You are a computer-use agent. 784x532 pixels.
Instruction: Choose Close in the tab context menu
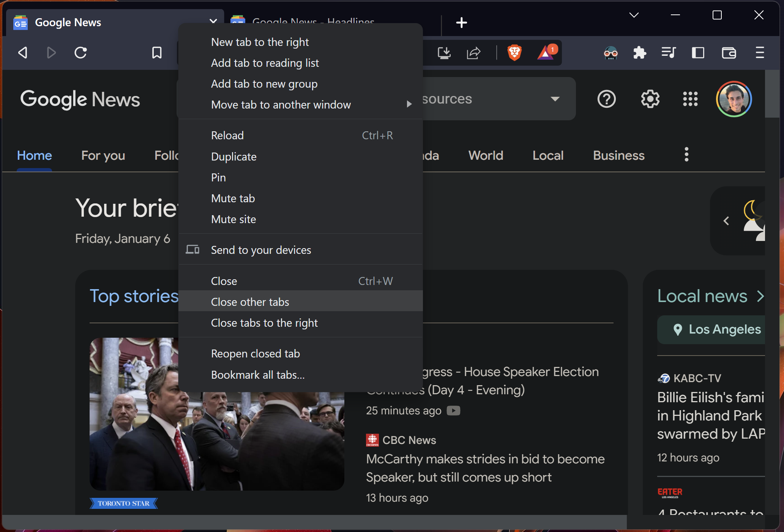300,281
